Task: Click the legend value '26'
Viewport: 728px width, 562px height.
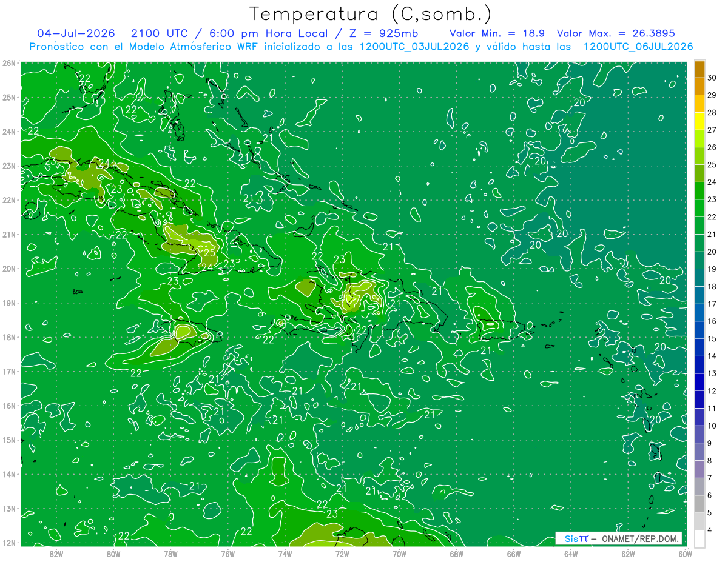Action: coord(712,147)
